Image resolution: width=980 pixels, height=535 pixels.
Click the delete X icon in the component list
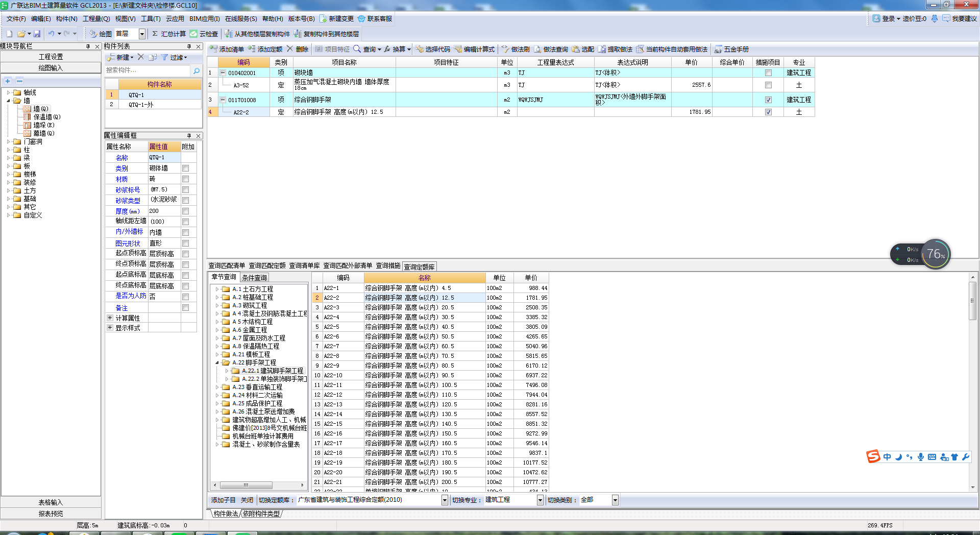pyautogui.click(x=141, y=57)
